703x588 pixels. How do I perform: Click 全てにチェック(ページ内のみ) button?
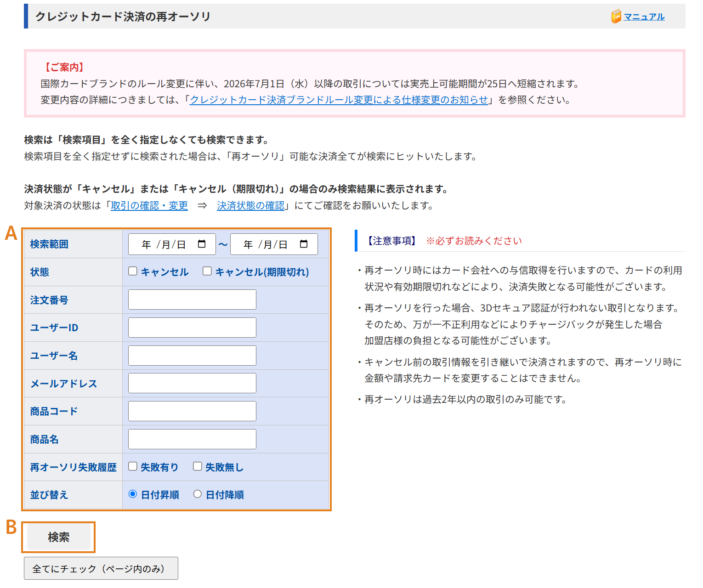point(101,568)
